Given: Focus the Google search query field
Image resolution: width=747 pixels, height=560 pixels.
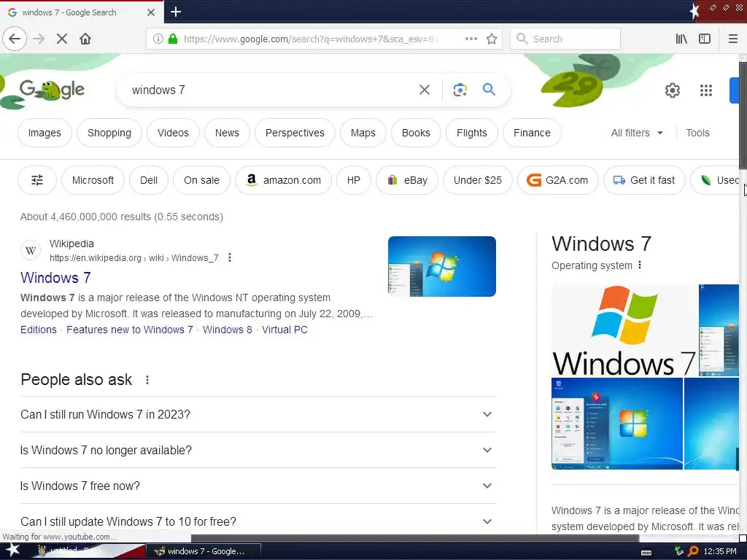Looking at the screenshot, I should pos(271,90).
